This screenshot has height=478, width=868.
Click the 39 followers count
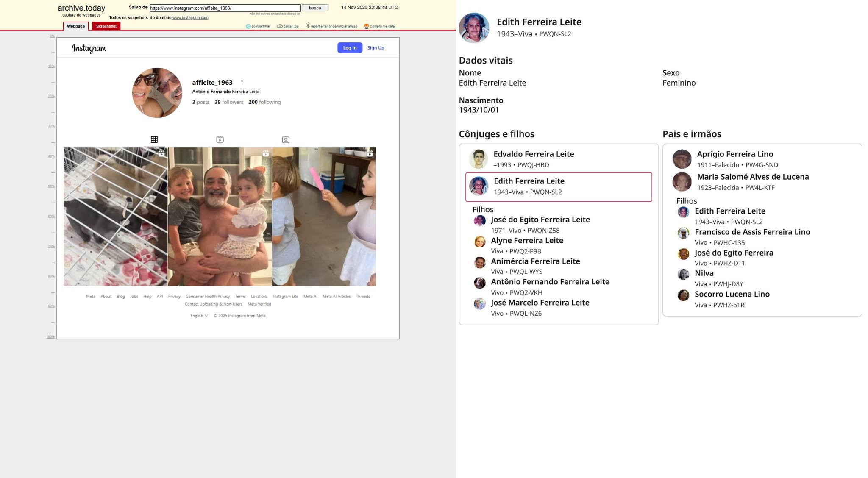point(229,102)
